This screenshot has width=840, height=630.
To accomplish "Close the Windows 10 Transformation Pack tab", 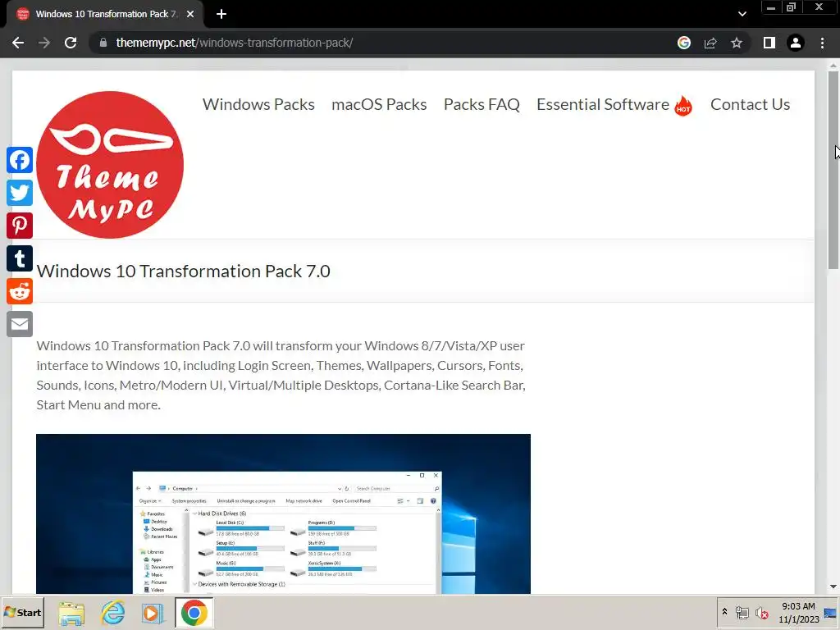I will point(190,14).
